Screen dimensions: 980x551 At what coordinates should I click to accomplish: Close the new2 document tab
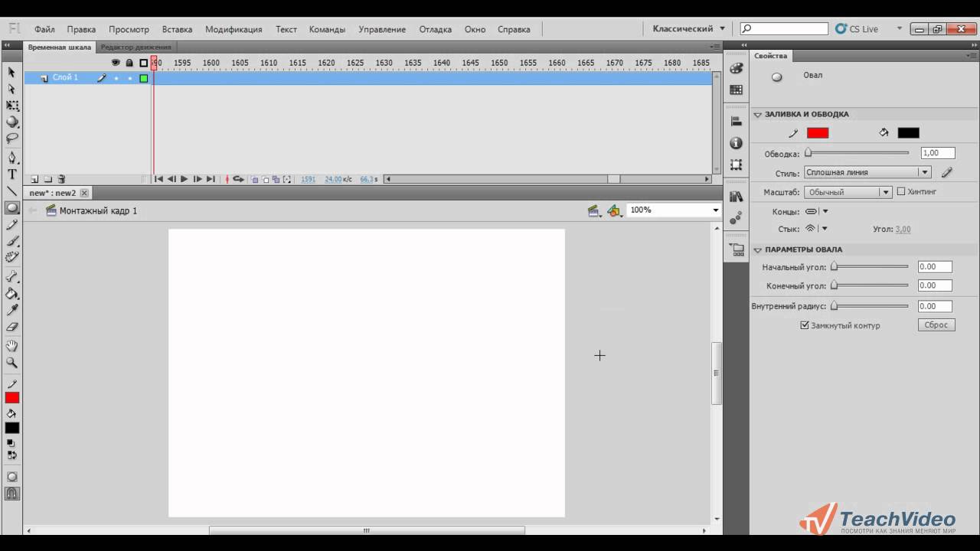tap(84, 193)
